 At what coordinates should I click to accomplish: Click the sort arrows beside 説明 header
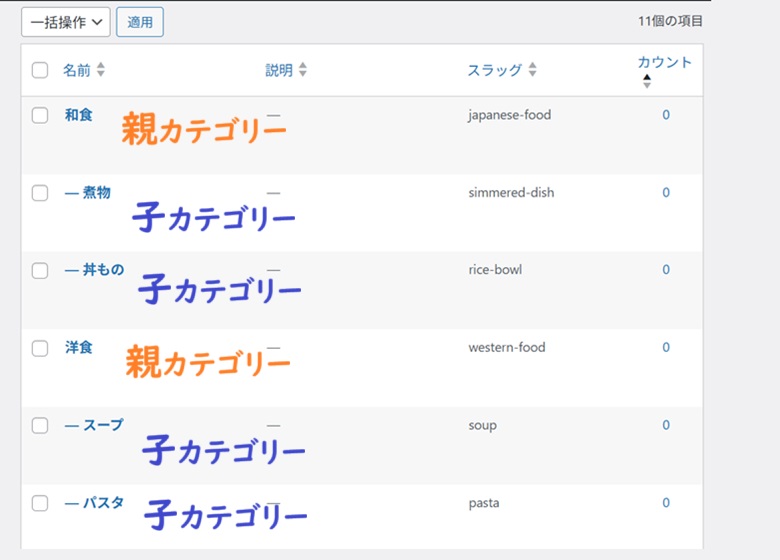[x=303, y=71]
